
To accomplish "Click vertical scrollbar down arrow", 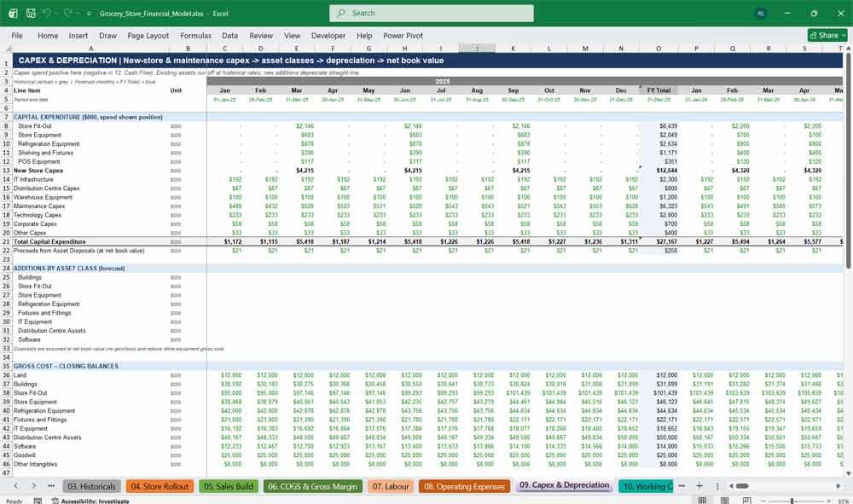I will 848,473.
